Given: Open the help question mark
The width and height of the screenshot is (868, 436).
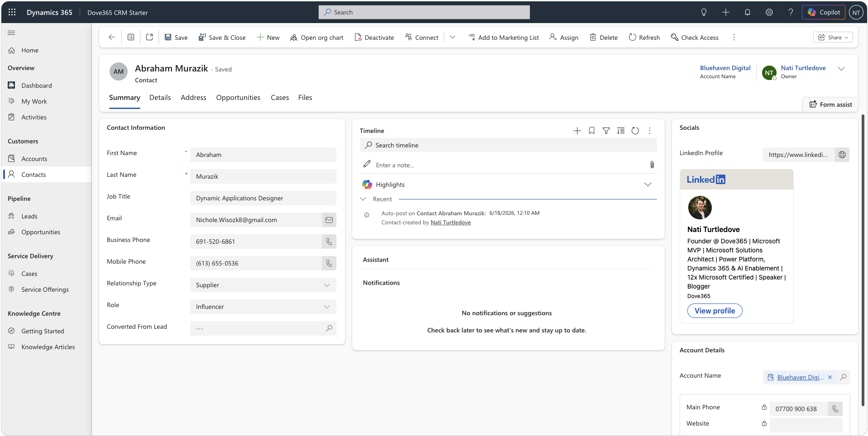Looking at the screenshot, I should pyautogui.click(x=791, y=12).
